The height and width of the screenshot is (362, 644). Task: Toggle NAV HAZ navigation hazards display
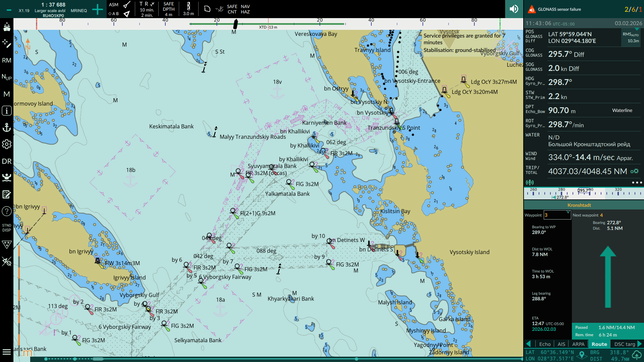pyautogui.click(x=245, y=9)
